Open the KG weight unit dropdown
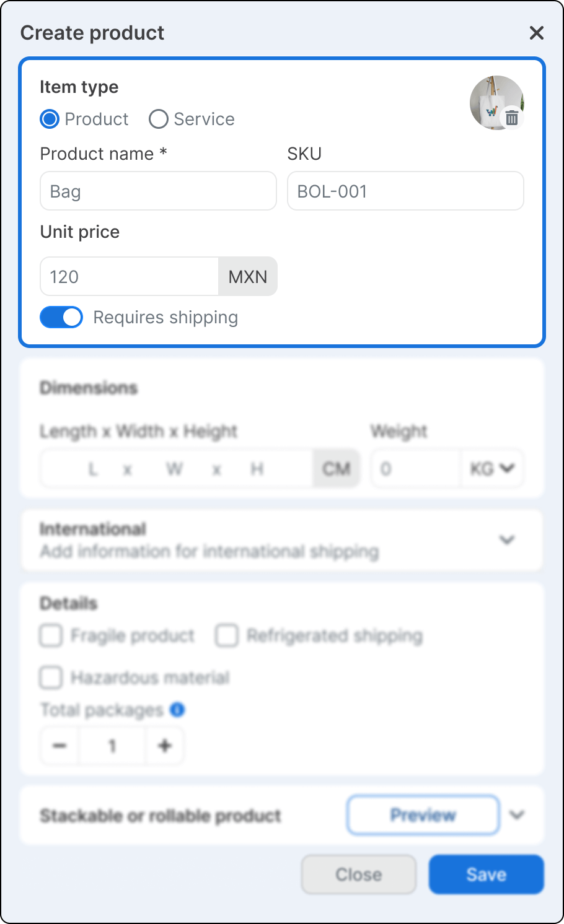The width and height of the screenshot is (564, 924). coord(492,469)
